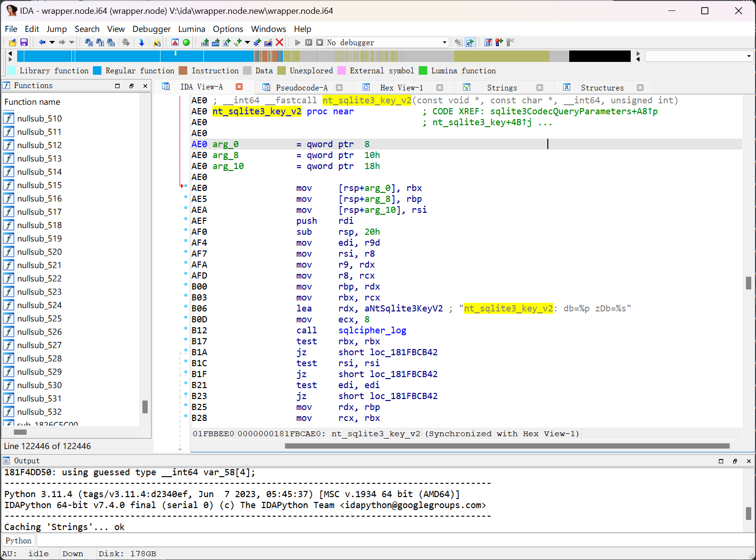Close the IDA View-A tab
756x560 pixels.
(239, 87)
